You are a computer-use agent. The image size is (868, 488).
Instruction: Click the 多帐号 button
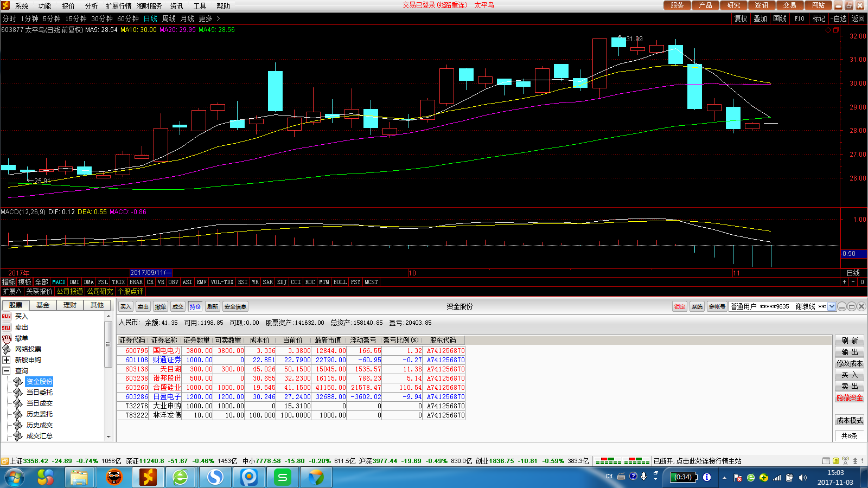pyautogui.click(x=717, y=307)
